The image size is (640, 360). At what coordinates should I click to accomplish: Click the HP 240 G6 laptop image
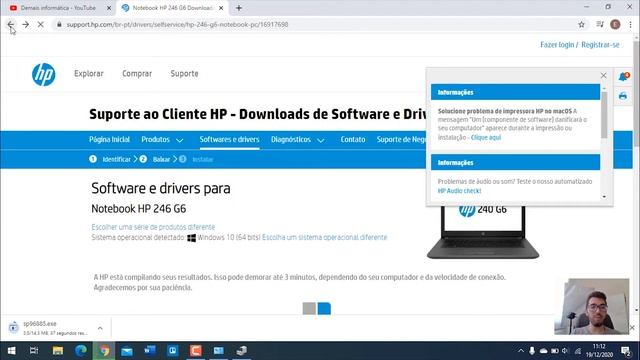pos(483,232)
